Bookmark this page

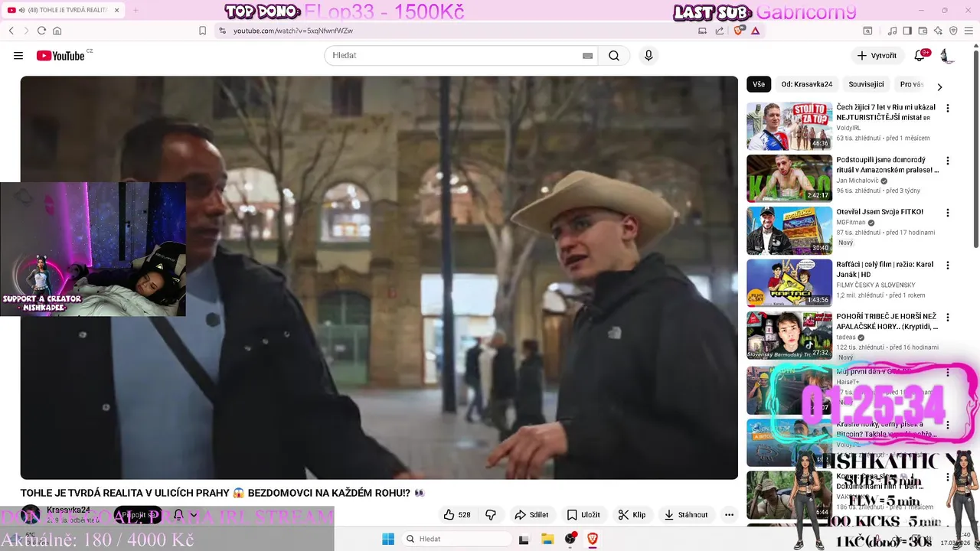[x=202, y=31]
